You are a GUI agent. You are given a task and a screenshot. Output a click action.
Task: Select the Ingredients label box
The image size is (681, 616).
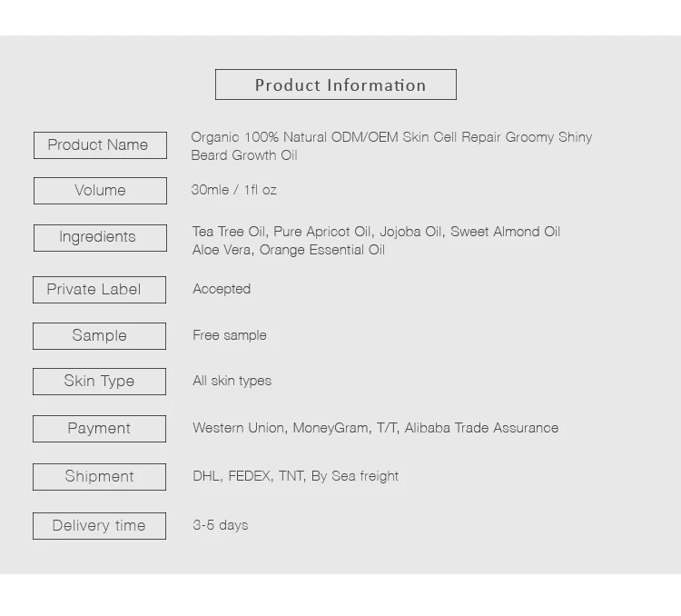[x=100, y=237]
